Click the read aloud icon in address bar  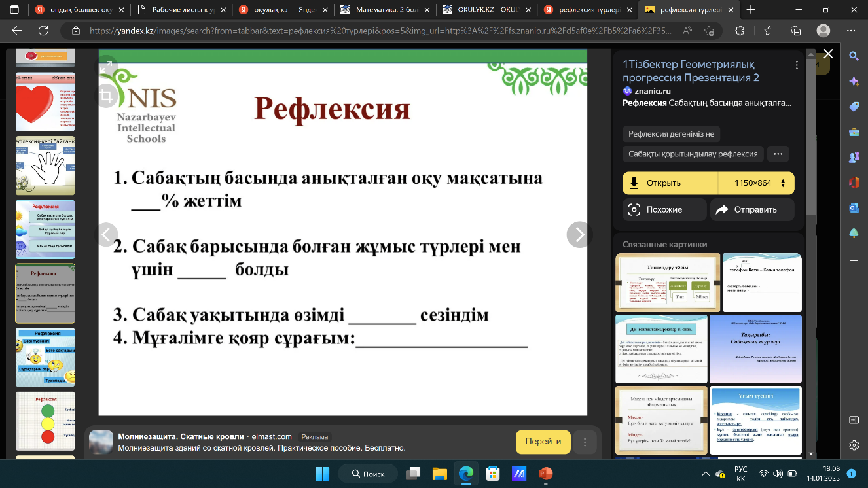tap(687, 31)
